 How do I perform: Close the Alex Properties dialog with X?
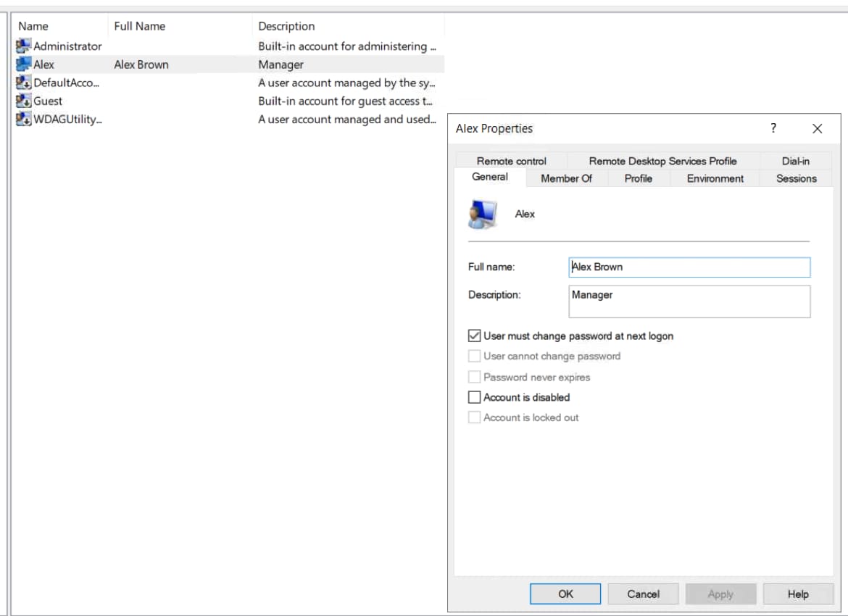click(817, 128)
